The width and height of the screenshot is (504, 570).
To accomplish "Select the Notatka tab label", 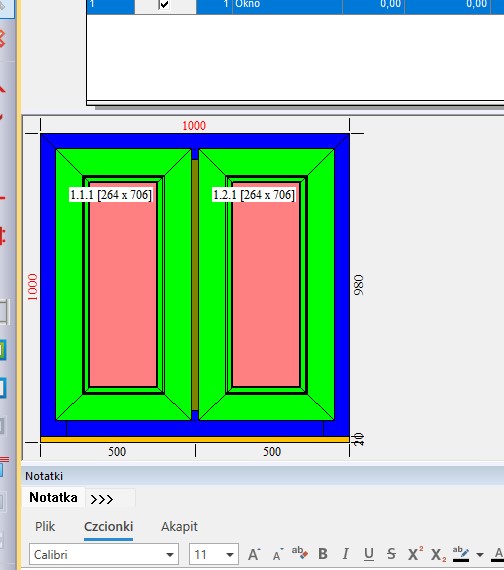I will (x=53, y=497).
